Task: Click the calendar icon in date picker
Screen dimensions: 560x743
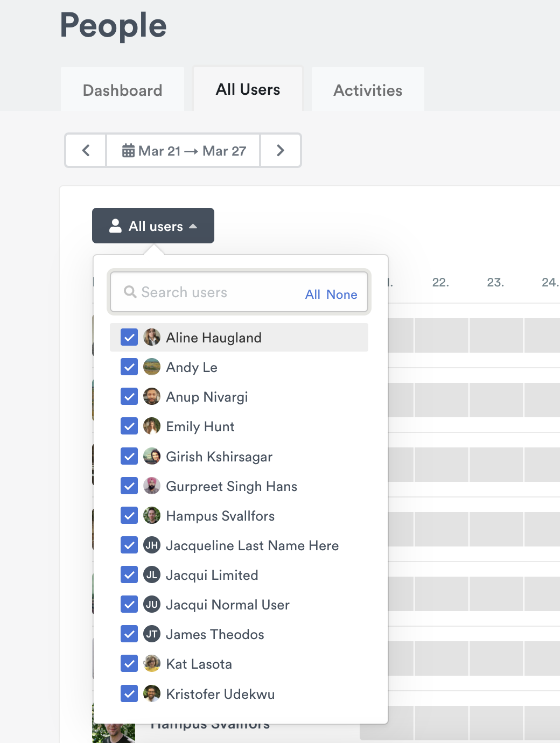Action: pos(128,151)
